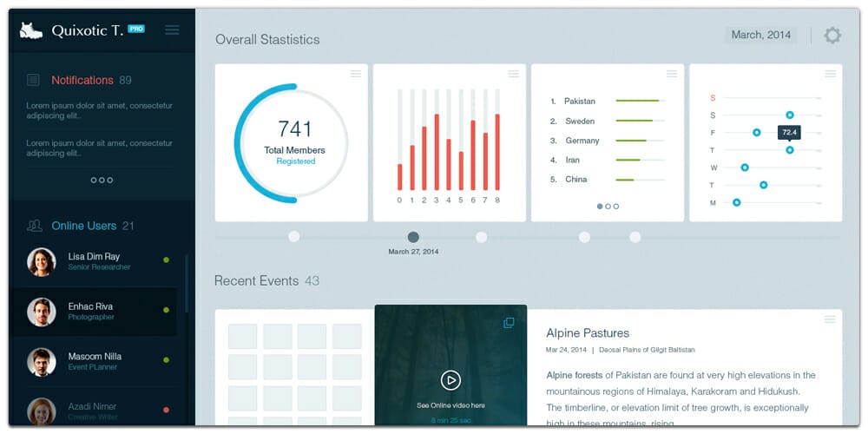
Task: Select second notifications pagination dot
Action: 102,180
